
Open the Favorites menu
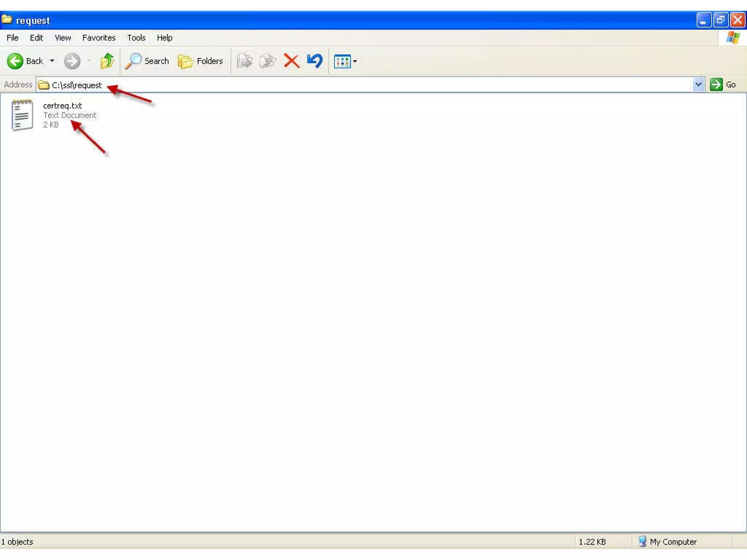click(99, 38)
